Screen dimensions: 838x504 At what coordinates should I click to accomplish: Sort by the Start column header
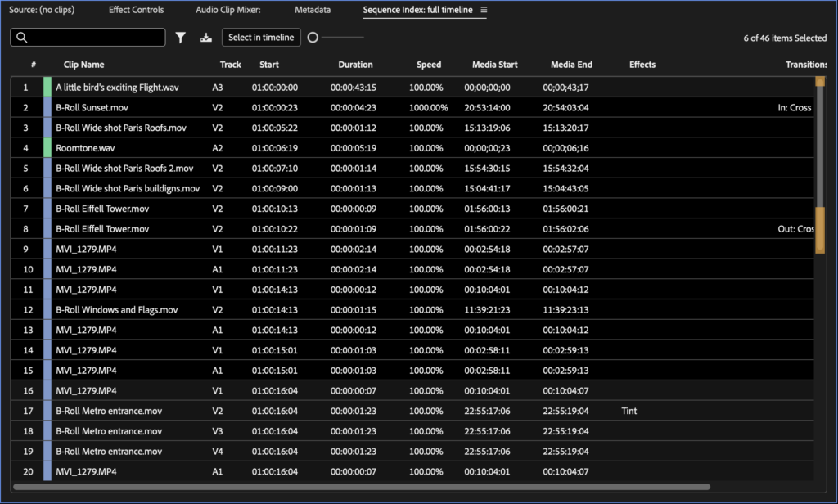tap(269, 65)
